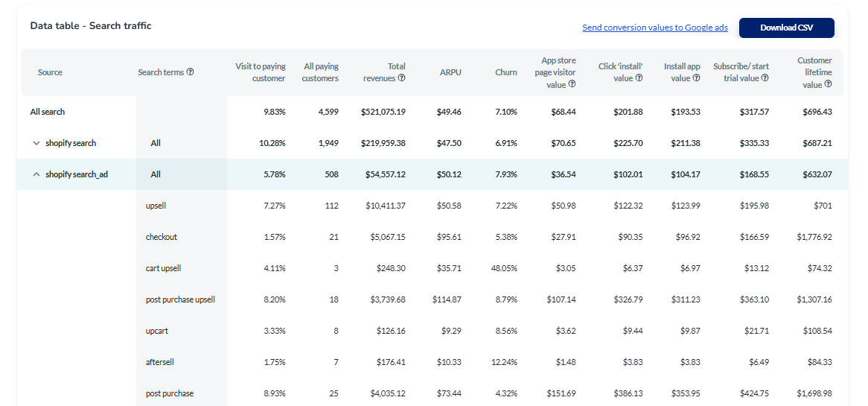868x406 pixels.
Task: Open Customer lifetime value info icon
Action: 828,84
